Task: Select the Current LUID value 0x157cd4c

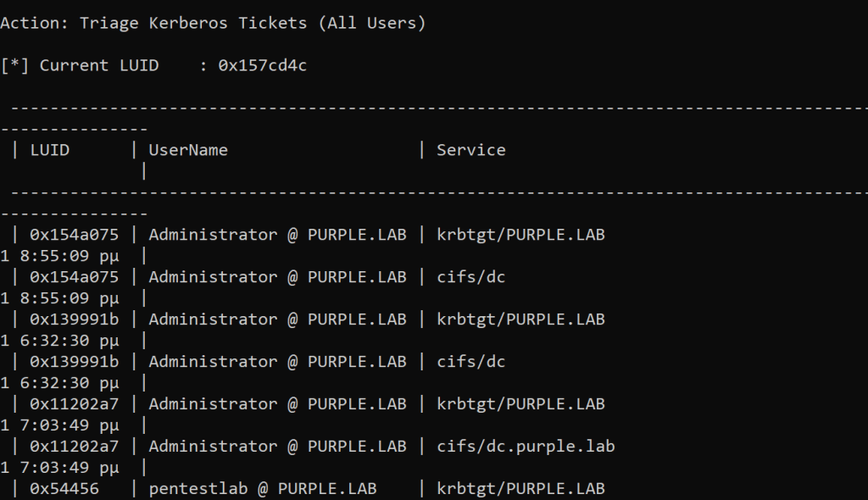Action: pyautogui.click(x=262, y=65)
